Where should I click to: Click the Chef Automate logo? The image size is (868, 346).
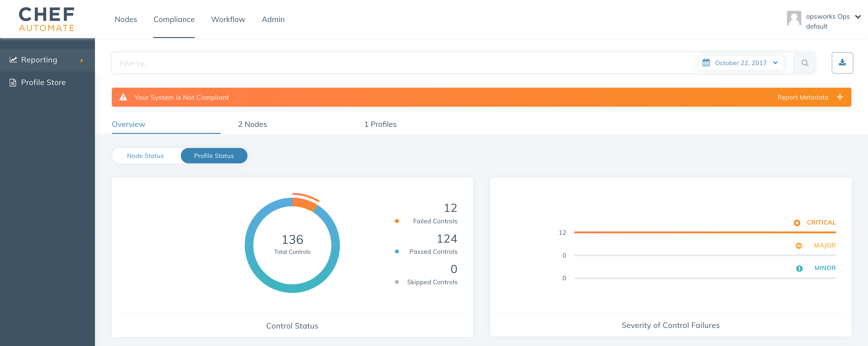click(46, 19)
